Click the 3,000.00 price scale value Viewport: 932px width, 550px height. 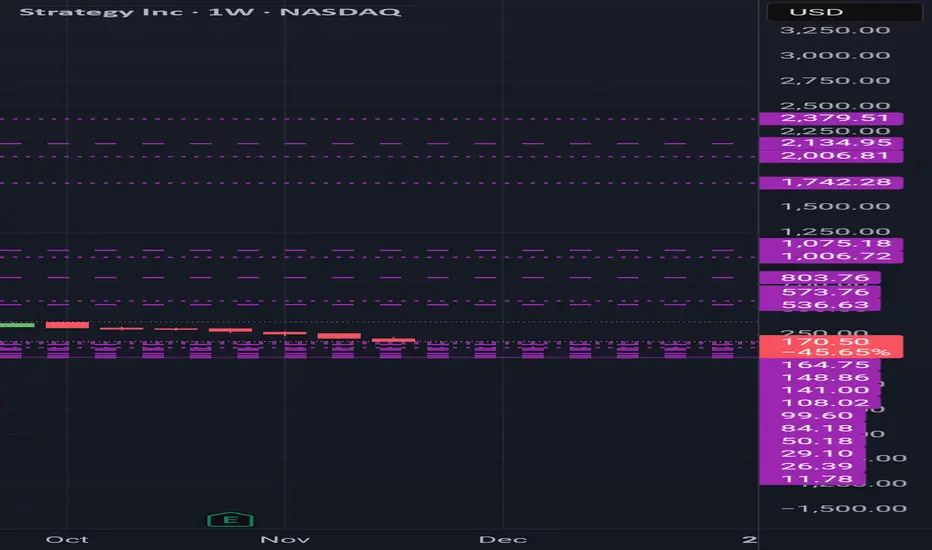pyautogui.click(x=835, y=55)
